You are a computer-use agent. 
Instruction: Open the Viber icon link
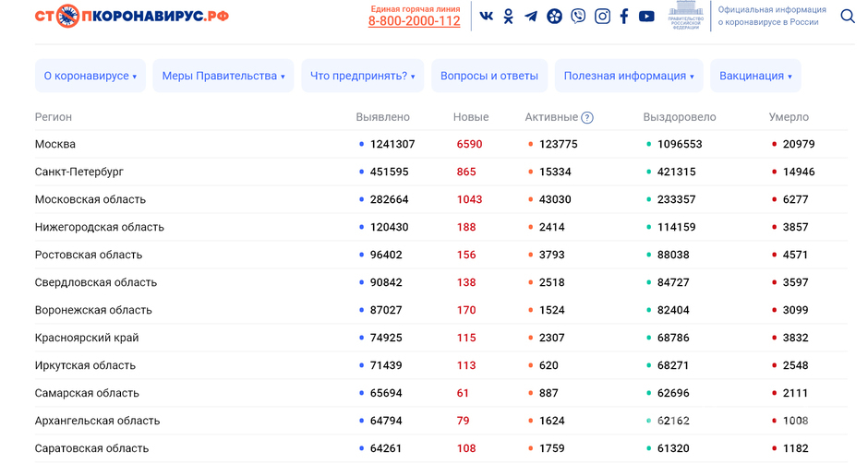[x=578, y=17]
